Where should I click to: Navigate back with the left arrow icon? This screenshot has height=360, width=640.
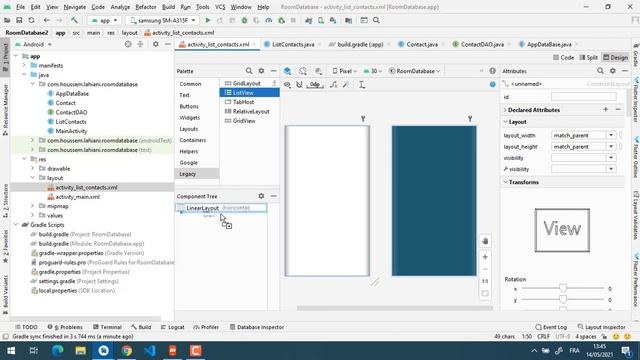(x=47, y=20)
